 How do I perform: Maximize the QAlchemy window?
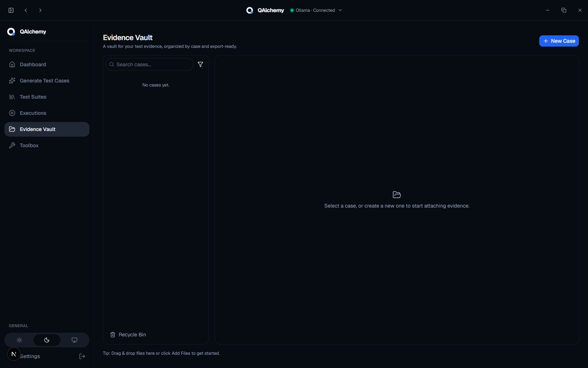coord(564,10)
